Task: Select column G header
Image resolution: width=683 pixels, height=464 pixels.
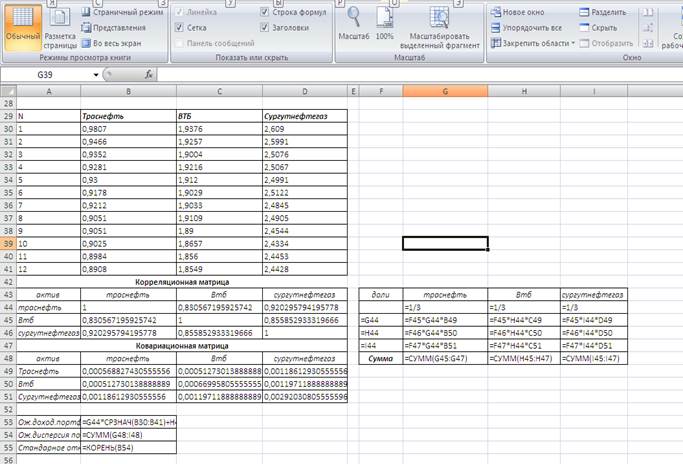Action: click(x=445, y=91)
